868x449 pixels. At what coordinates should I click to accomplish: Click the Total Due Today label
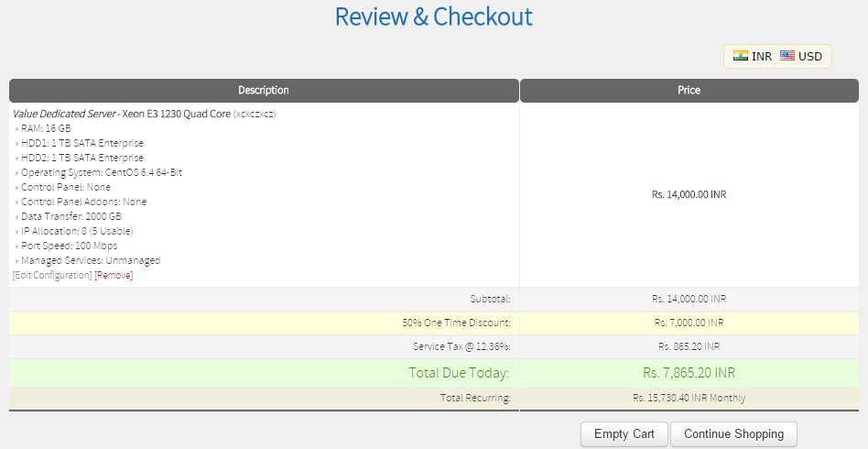[450, 373]
